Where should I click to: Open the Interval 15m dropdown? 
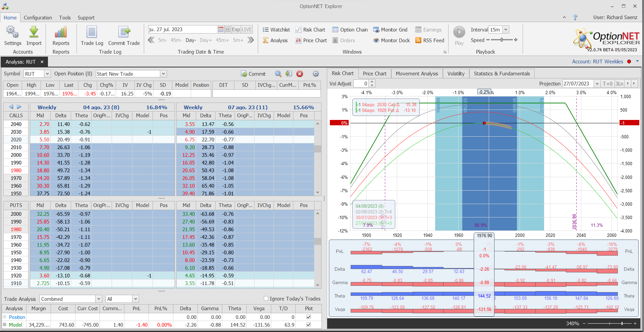[x=506, y=29]
